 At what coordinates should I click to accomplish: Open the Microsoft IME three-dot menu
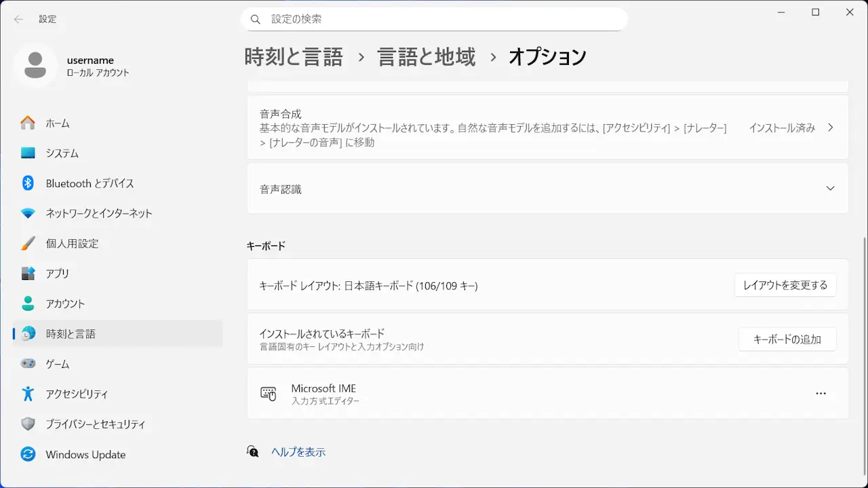821,394
